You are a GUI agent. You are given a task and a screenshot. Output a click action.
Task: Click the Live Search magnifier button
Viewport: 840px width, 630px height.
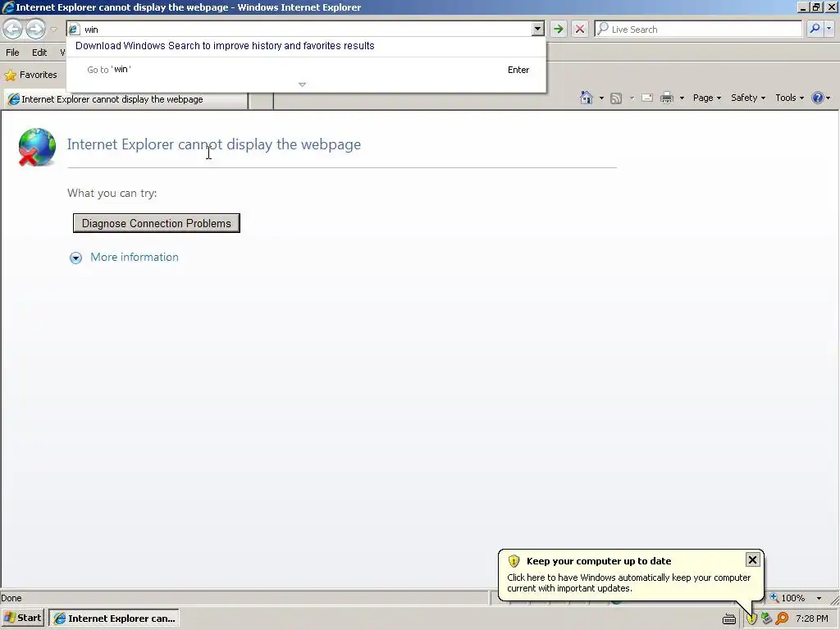pyautogui.click(x=815, y=29)
